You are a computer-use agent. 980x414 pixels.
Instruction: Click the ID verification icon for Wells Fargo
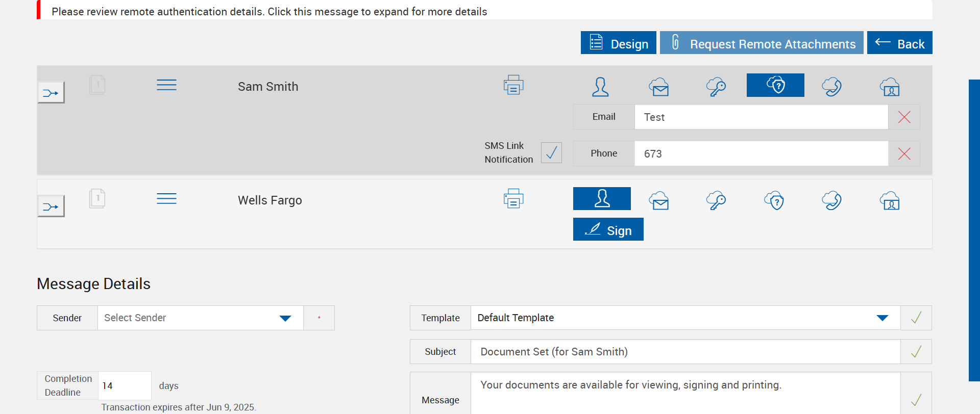[890, 200]
